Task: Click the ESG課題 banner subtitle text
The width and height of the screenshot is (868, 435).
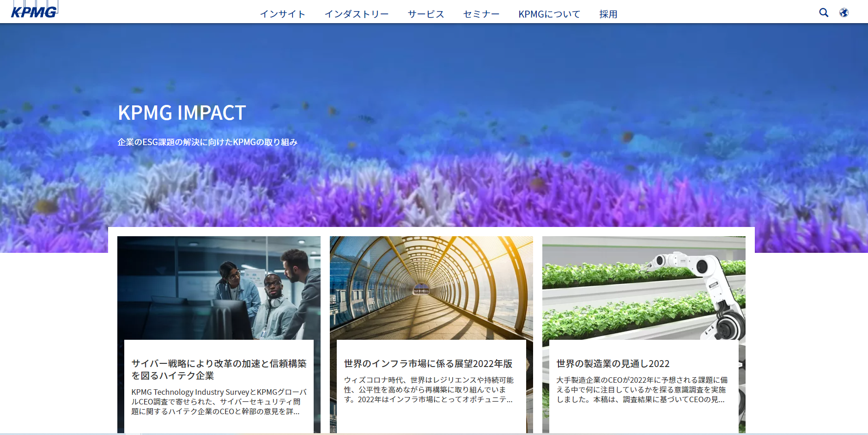Action: (x=207, y=142)
